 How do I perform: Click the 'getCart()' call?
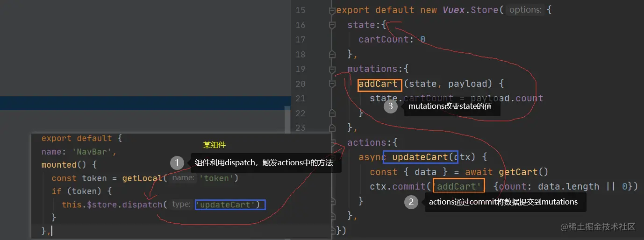pos(523,172)
